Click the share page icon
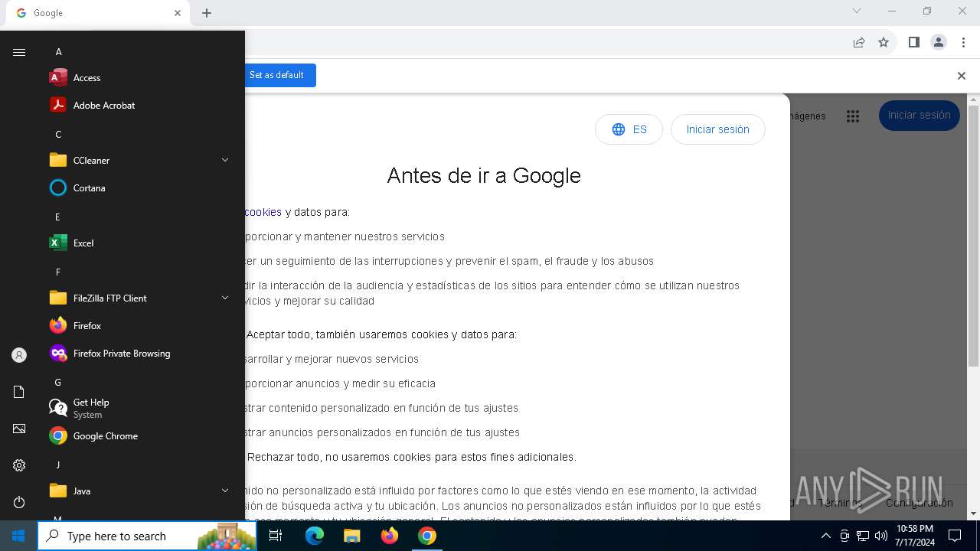980x551 pixels. 859,43
